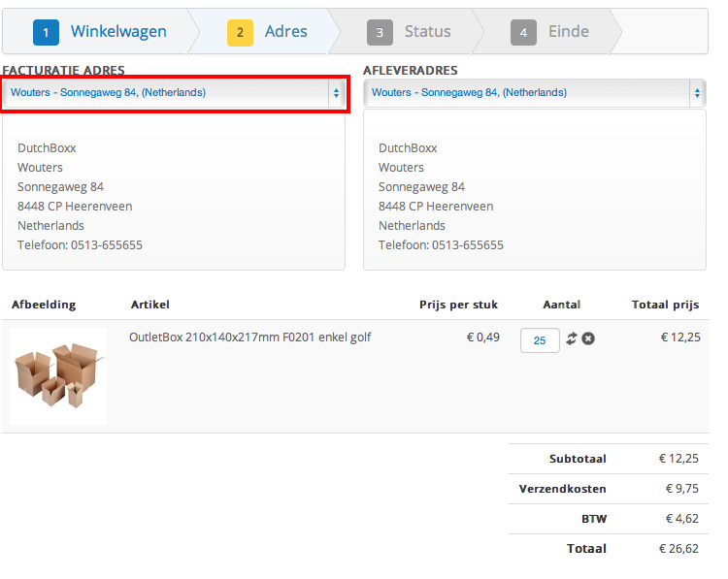Viewport: 728px width, 579px height.
Task: Click the cardboard boxes product thumbnail
Action: [x=58, y=375]
